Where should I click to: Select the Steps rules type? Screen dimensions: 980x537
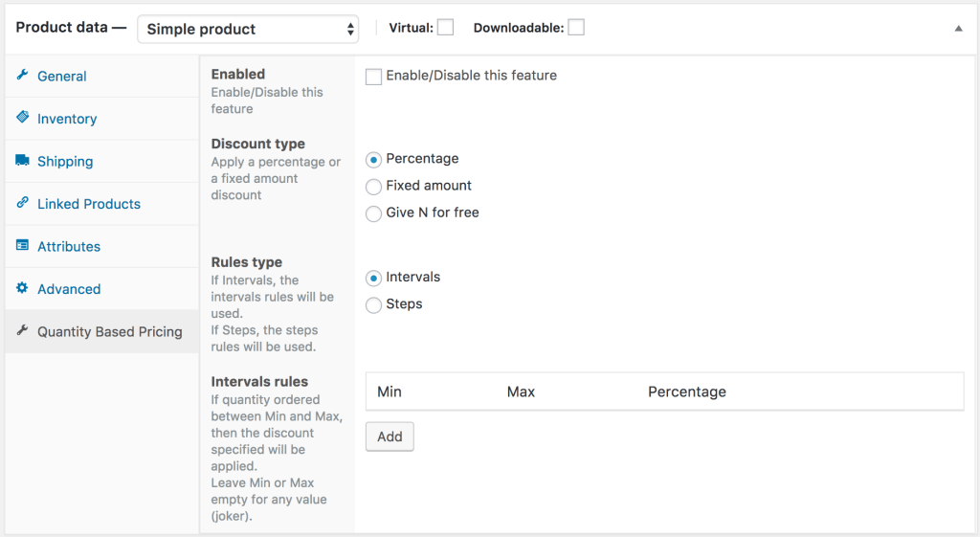click(374, 305)
